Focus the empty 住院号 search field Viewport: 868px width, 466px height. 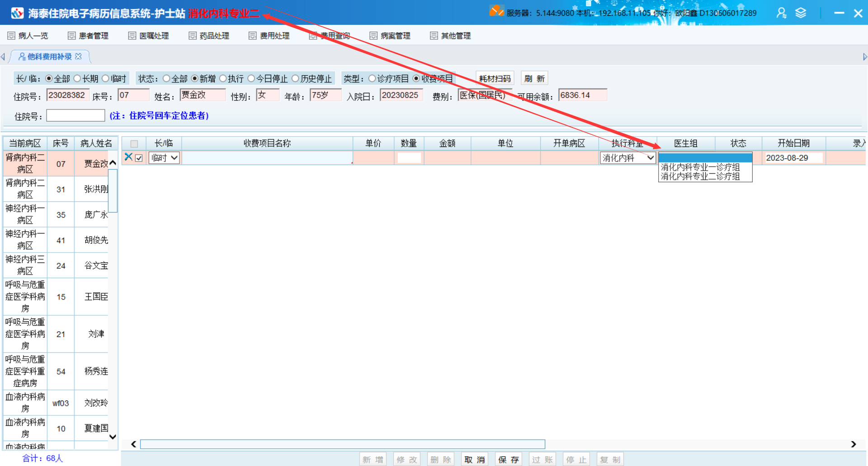pos(75,116)
